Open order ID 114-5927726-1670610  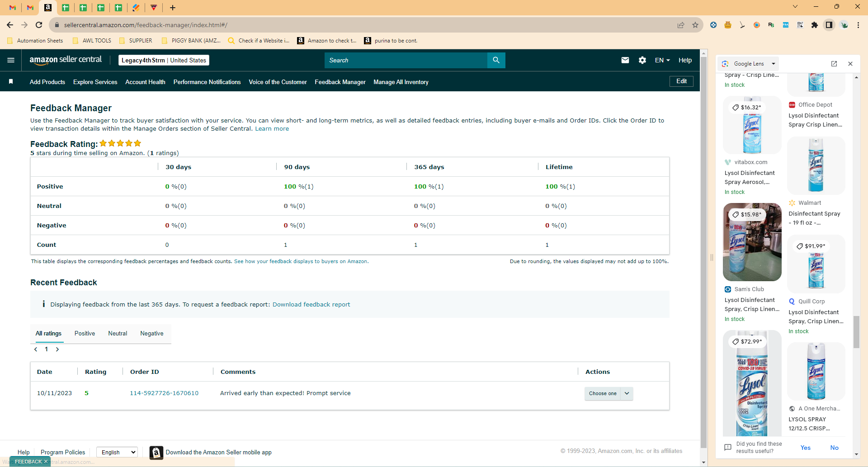(x=164, y=393)
